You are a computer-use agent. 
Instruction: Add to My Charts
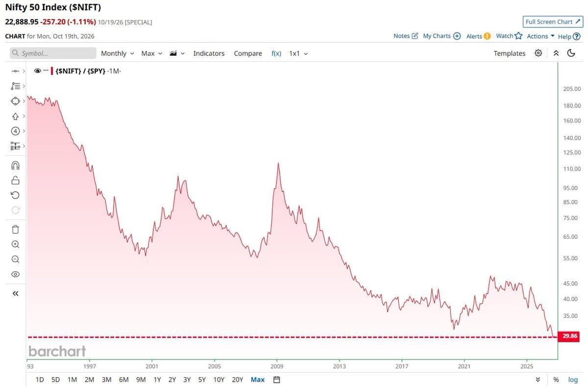click(x=442, y=36)
